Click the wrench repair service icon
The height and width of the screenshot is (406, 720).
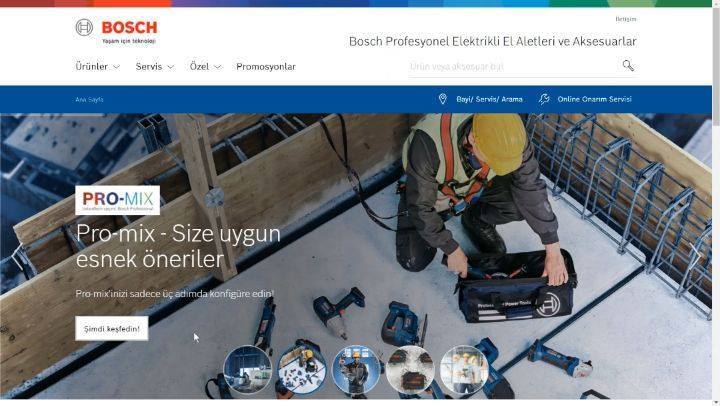pyautogui.click(x=544, y=99)
